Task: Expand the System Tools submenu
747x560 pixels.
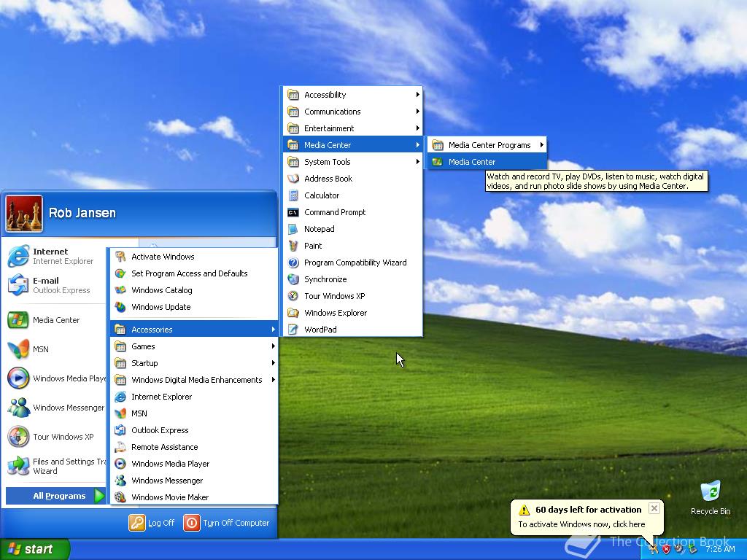Action: pos(352,162)
